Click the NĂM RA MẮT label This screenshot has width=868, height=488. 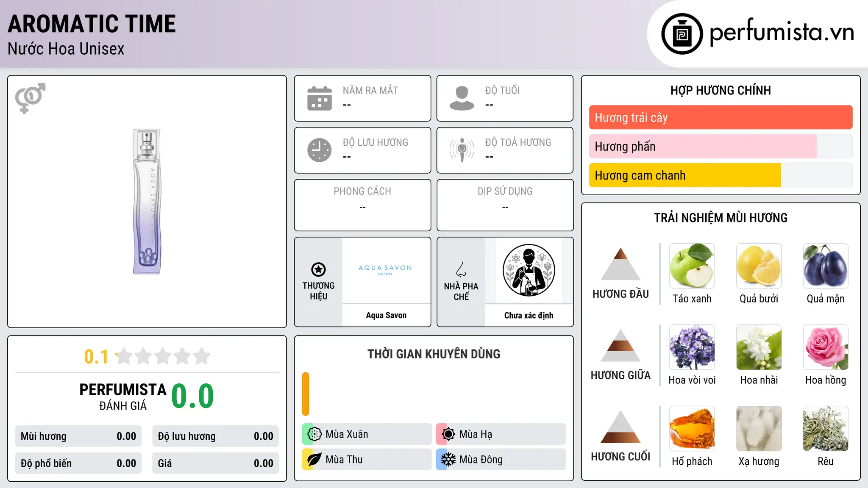[370, 90]
